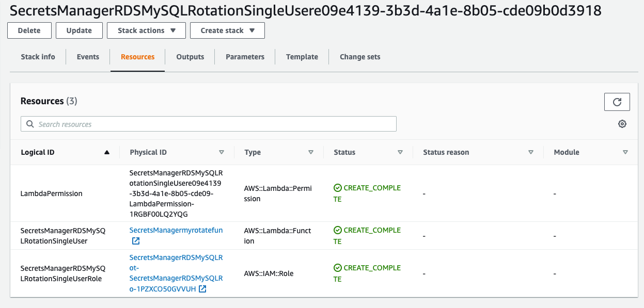Viewport: 644px width, 308px height.
Task: Click the IAM Role CREATE_COMPLETE check icon
Action: pyautogui.click(x=338, y=268)
